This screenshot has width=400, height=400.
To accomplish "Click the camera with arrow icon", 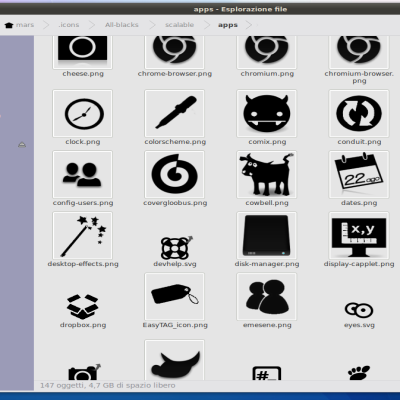I will pos(84,372).
